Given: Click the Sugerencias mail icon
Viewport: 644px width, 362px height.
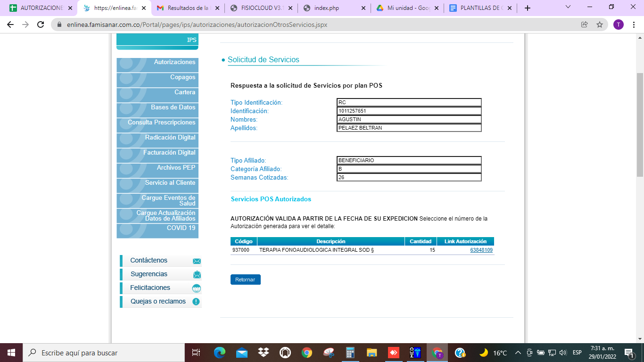Looking at the screenshot, I should click(x=197, y=275).
